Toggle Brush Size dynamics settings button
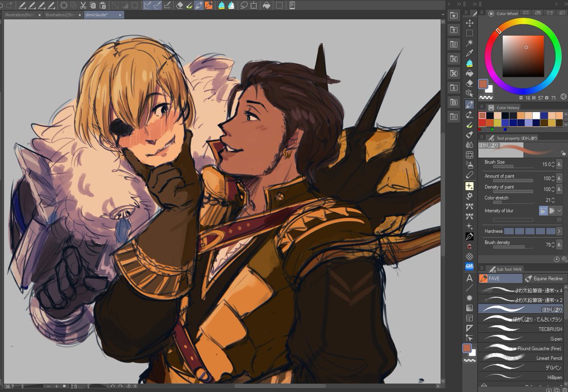The width and height of the screenshot is (568, 392). 559,164
